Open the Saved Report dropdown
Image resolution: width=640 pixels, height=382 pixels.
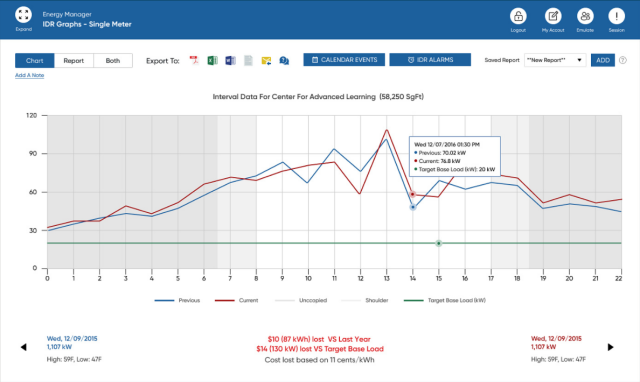(555, 60)
